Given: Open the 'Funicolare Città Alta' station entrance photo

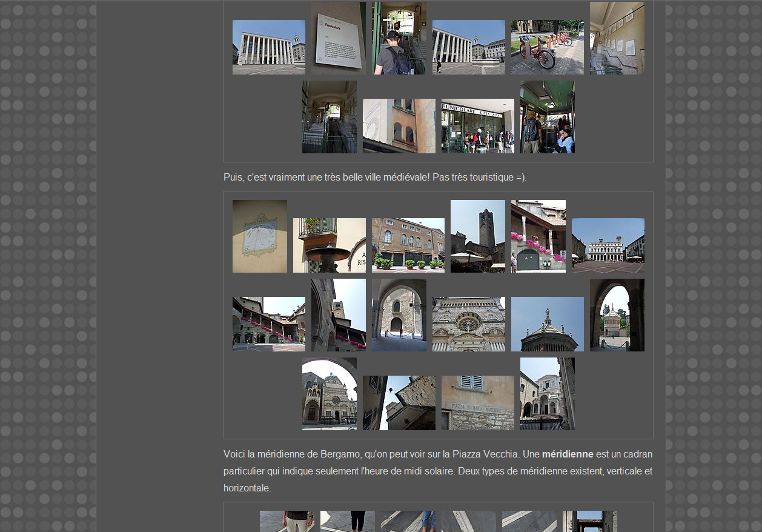Looking at the screenshot, I should [x=477, y=126].
